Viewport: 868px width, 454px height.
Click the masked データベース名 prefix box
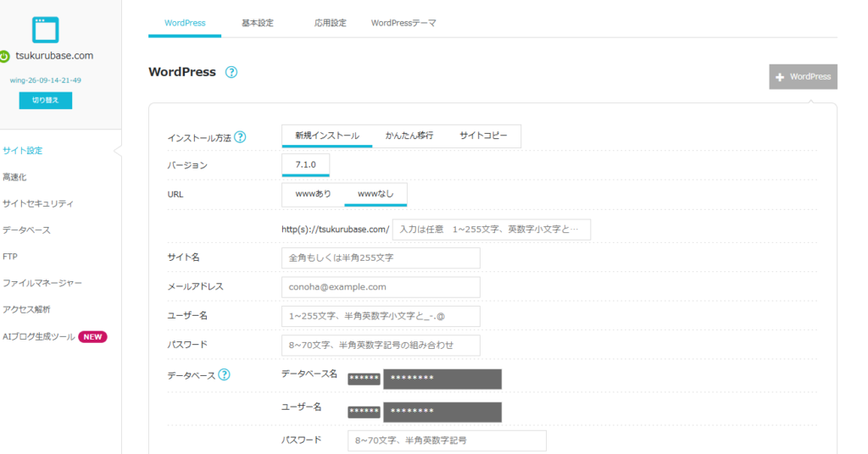(364, 379)
